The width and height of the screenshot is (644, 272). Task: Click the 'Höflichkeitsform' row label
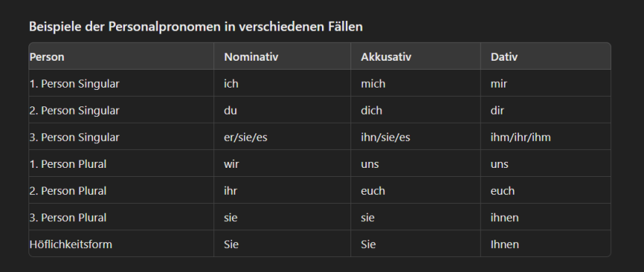coord(70,244)
